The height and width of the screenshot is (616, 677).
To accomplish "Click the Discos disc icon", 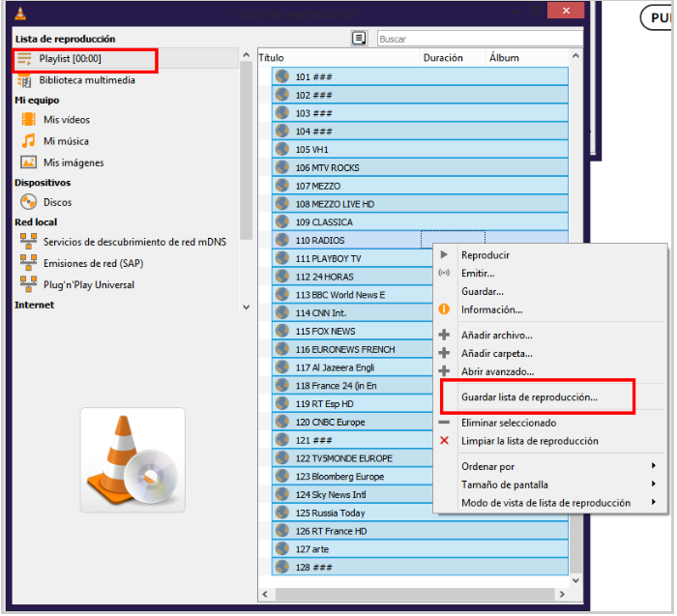I will coord(28,201).
